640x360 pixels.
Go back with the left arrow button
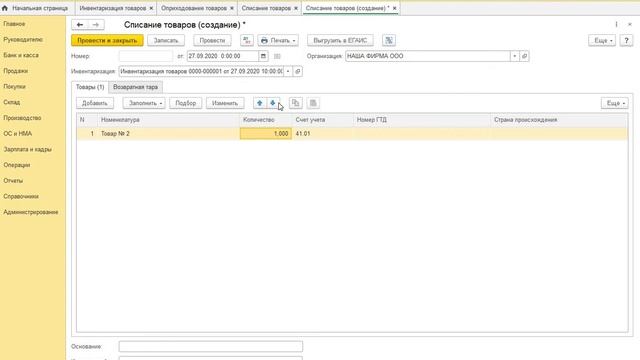(x=80, y=25)
